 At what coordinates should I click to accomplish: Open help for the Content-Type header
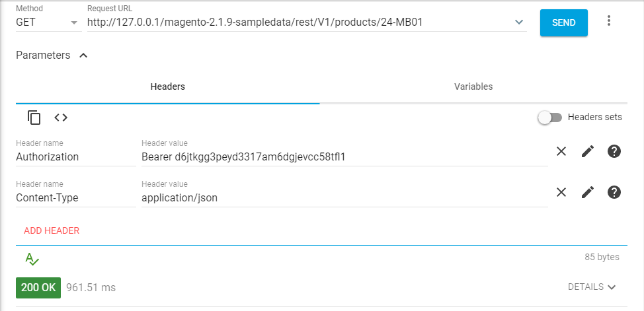coord(614,192)
